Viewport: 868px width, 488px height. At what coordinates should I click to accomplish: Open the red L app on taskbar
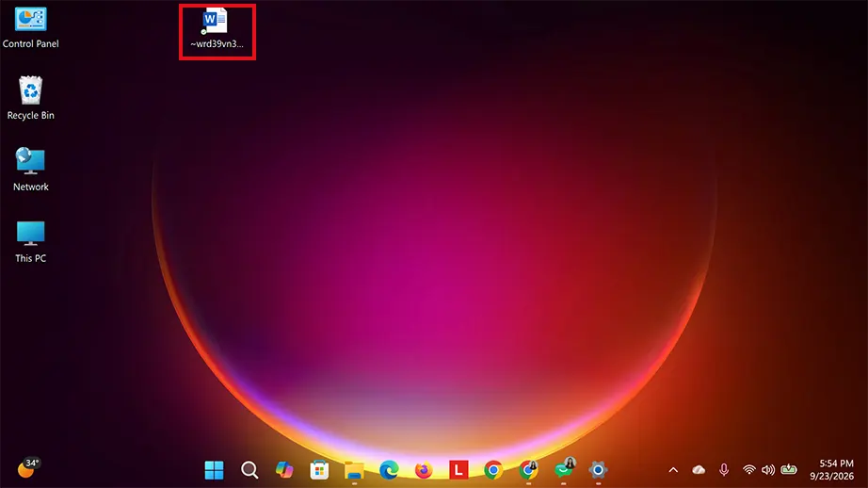[x=458, y=470]
